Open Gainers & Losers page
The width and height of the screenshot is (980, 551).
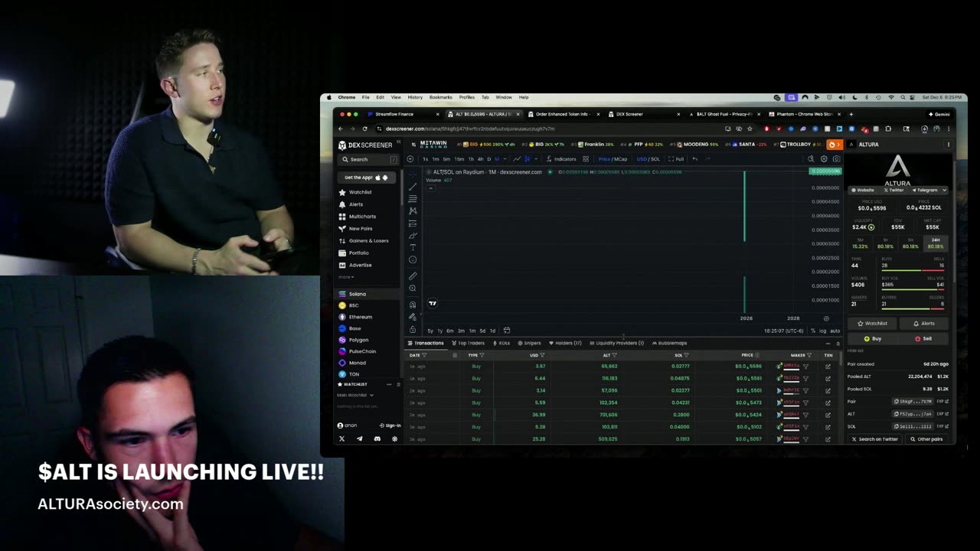[364, 240]
